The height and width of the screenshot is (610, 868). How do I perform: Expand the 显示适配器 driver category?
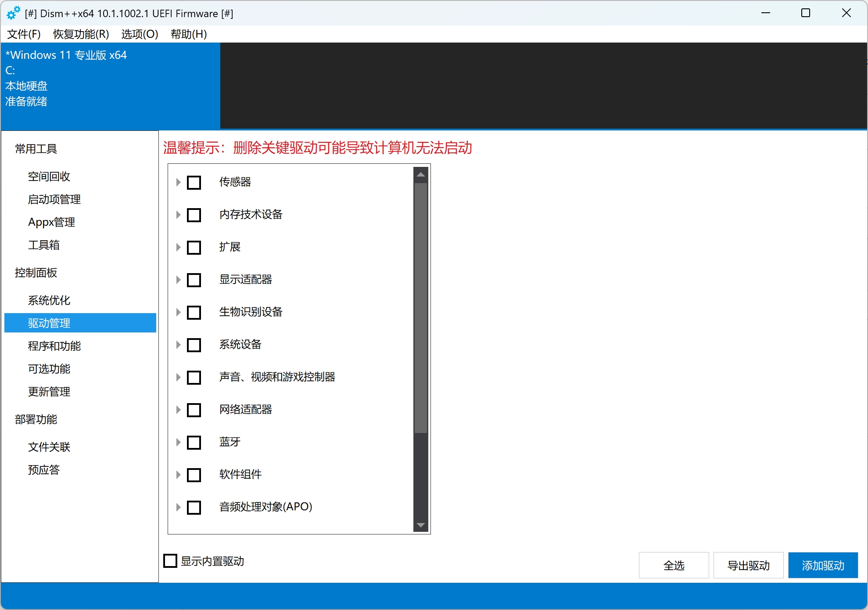tap(178, 280)
